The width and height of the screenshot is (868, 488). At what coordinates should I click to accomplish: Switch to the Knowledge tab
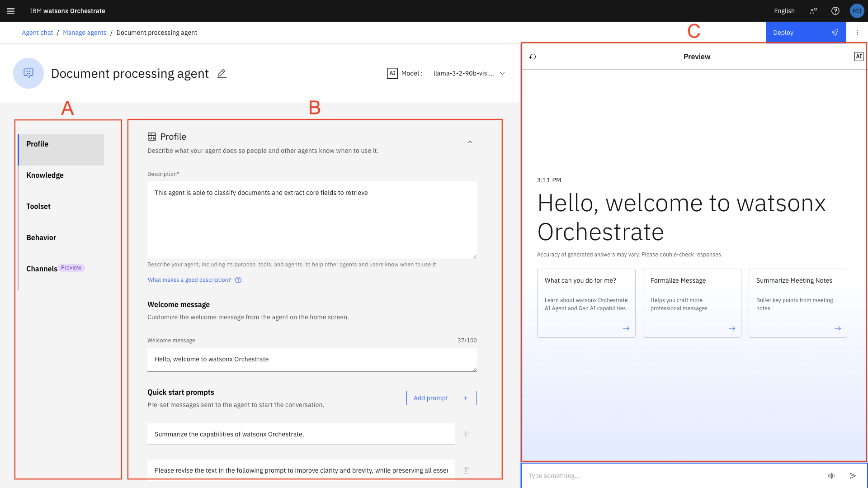tap(45, 175)
